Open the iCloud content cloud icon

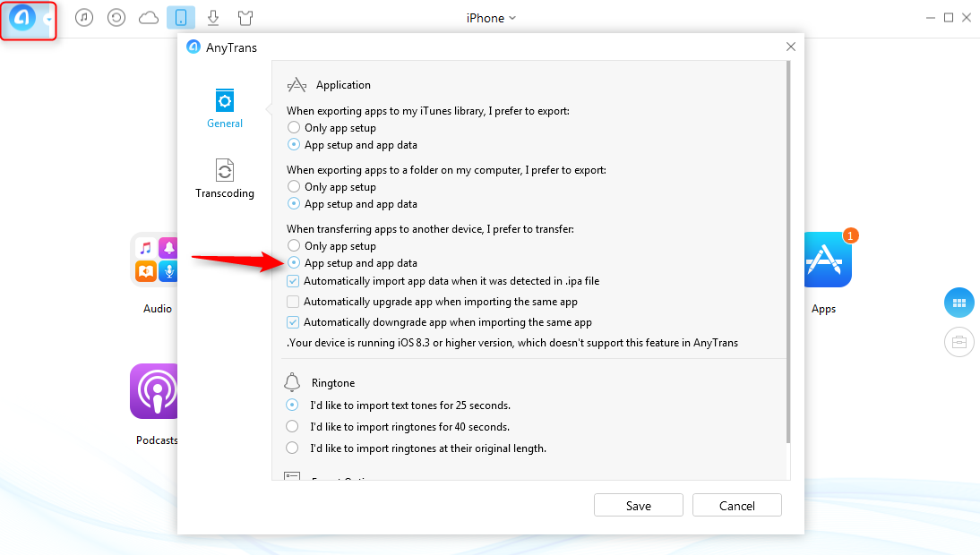coord(149,18)
